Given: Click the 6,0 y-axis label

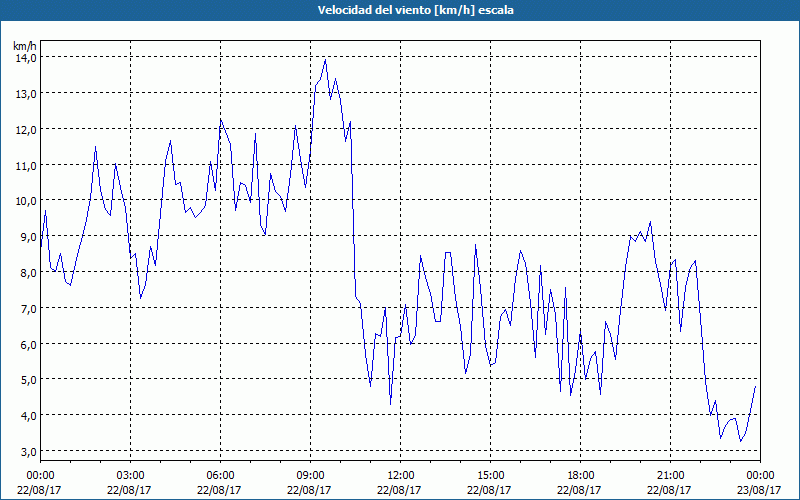Looking at the screenshot, I should pyautogui.click(x=28, y=344).
